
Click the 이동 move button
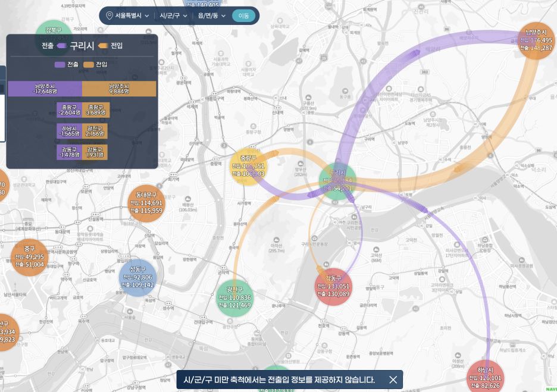(x=243, y=15)
